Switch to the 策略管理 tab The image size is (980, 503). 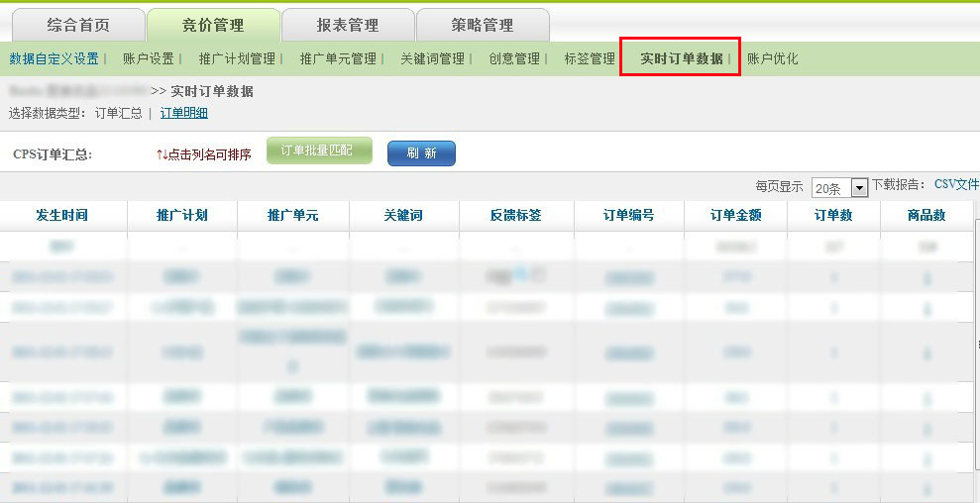coord(483,25)
